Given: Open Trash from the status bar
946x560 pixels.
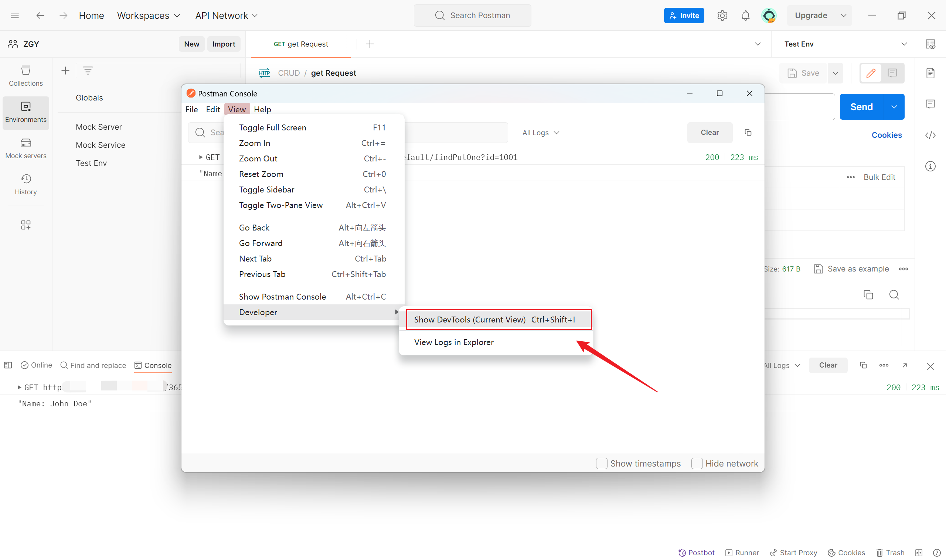Looking at the screenshot, I should point(890,553).
